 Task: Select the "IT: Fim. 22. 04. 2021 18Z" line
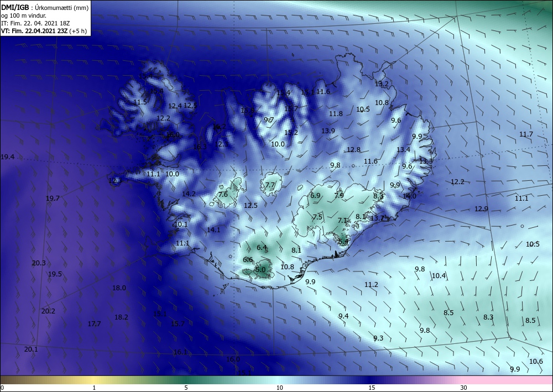pos(35,23)
